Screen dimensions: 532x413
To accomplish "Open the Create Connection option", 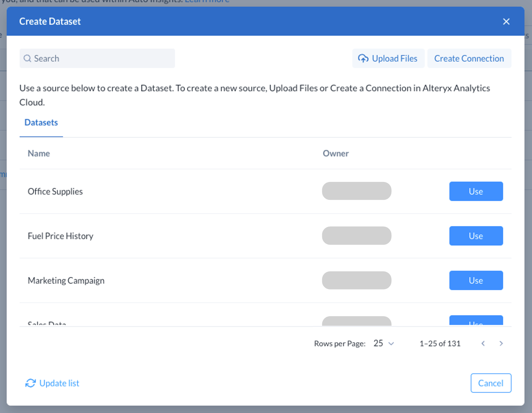I will pos(469,58).
